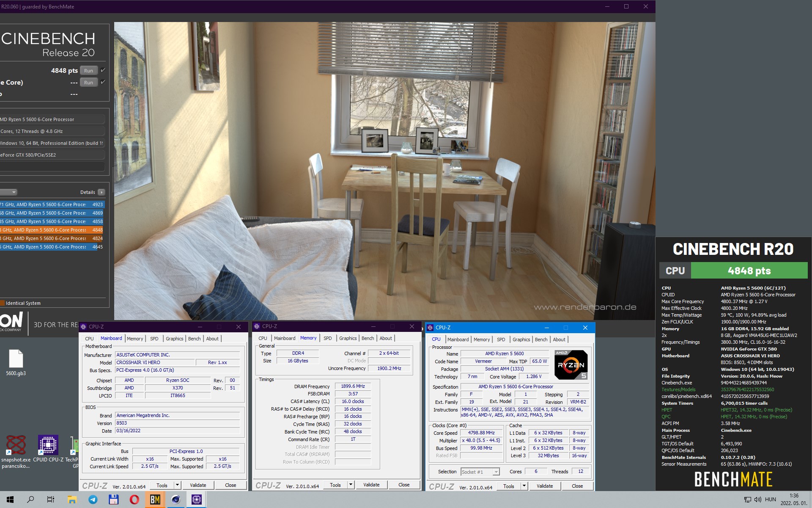This screenshot has height=508, width=812.
Task: Click title icon of Mainboard CPU-Z window
Action: click(x=83, y=327)
